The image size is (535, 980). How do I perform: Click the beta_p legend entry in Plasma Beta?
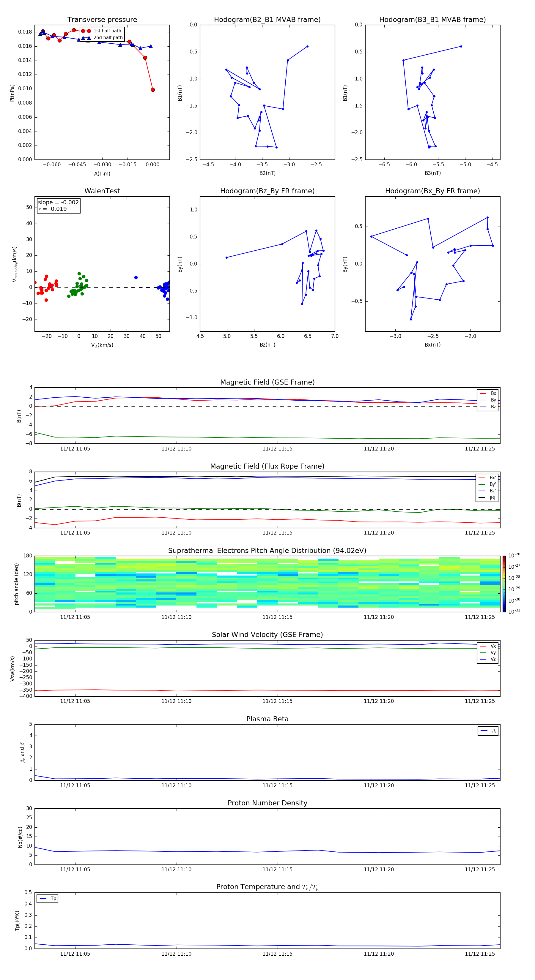488,731
